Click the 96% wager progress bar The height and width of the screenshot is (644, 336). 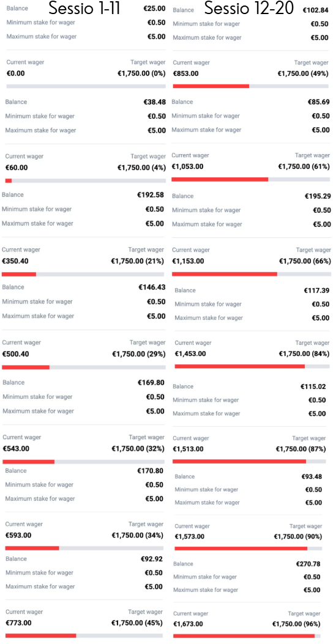tap(247, 636)
